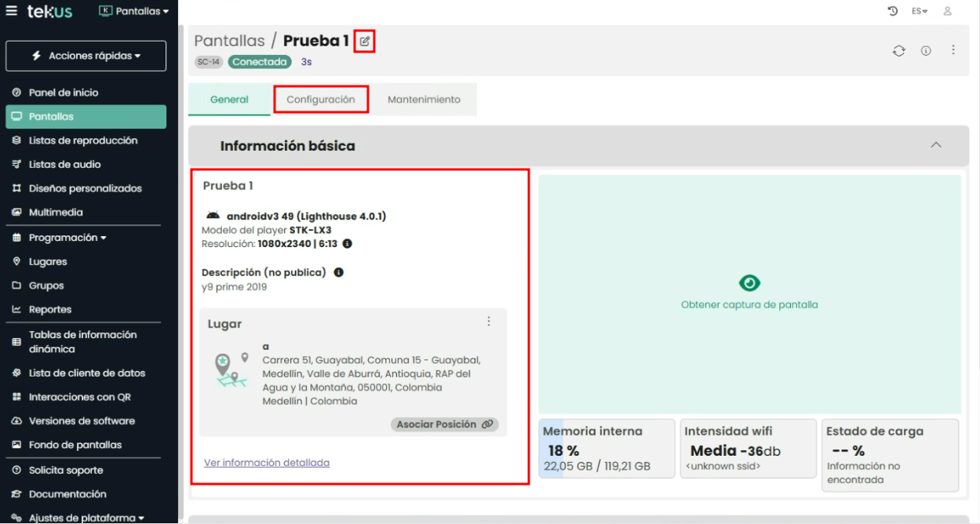Screen dimensions: 980x524
Task: Switch to the Configuración tab
Action: coord(321,100)
